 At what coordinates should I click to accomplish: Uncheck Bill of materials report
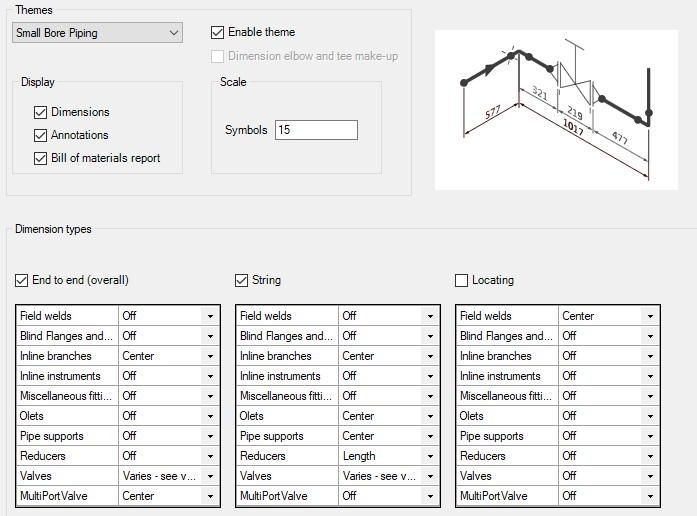tap(41, 158)
